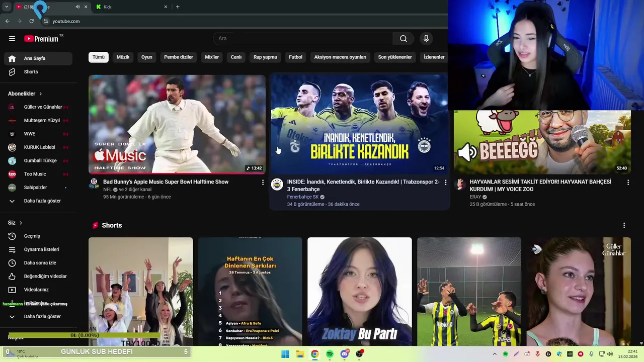Open the WWE subscription

pos(38,134)
